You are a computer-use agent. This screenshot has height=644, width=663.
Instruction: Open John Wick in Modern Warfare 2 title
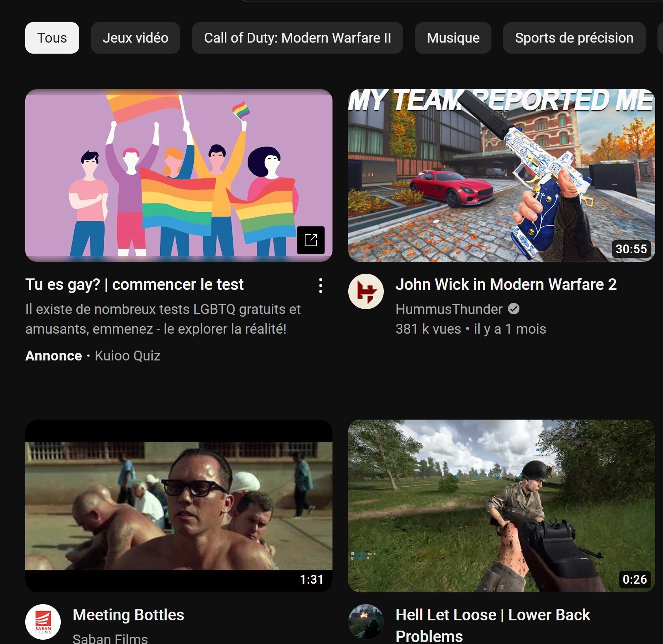[506, 284]
